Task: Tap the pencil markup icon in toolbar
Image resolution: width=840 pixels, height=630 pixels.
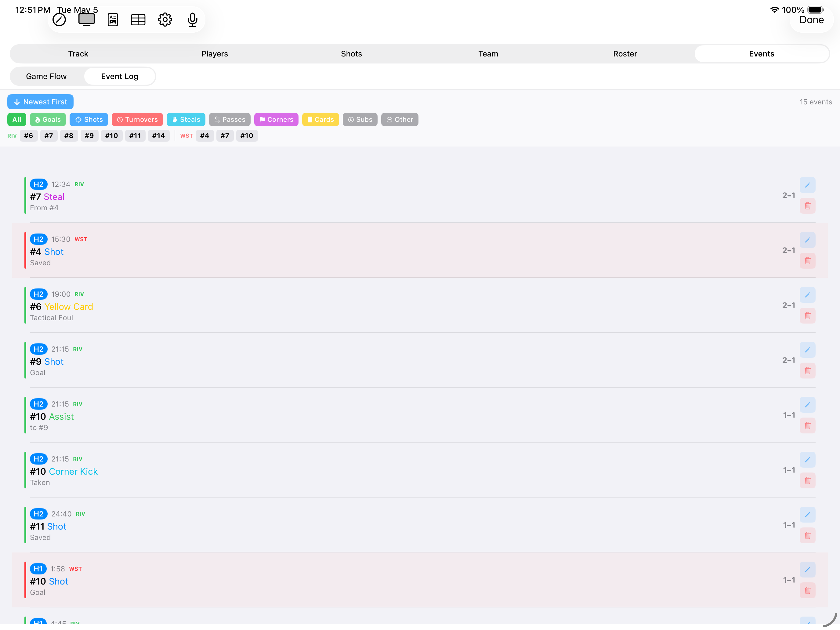Action: [59, 20]
